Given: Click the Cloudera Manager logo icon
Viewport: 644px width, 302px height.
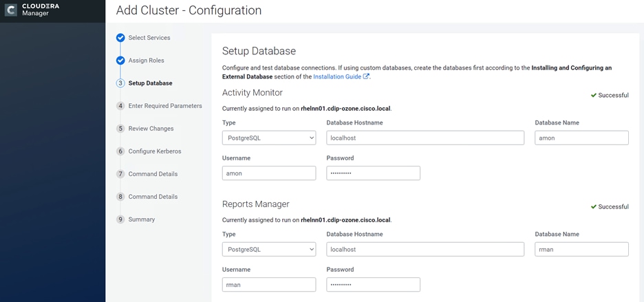Looking at the screenshot, I should (11, 10).
